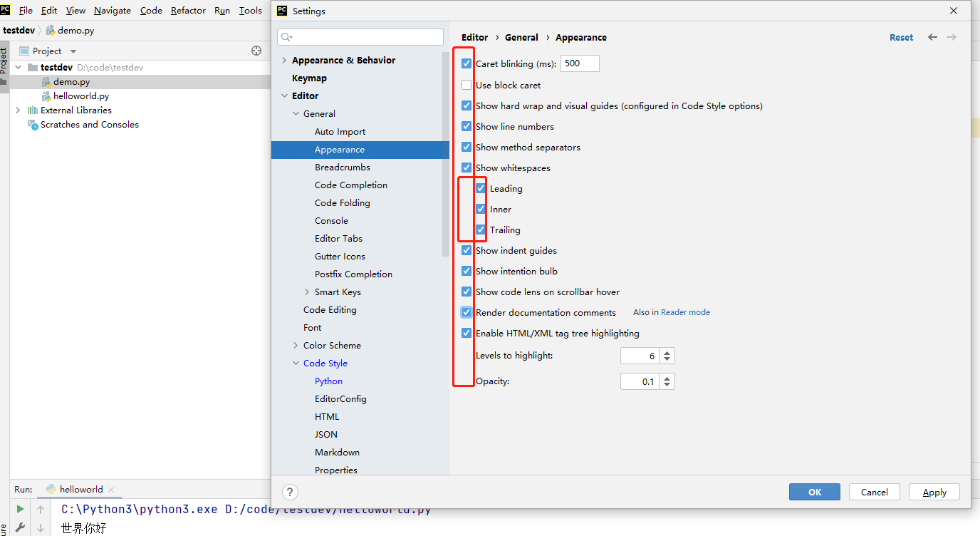Image resolution: width=980 pixels, height=536 pixels.
Task: Click the Levels to highlight stepper arrows
Action: (x=667, y=356)
